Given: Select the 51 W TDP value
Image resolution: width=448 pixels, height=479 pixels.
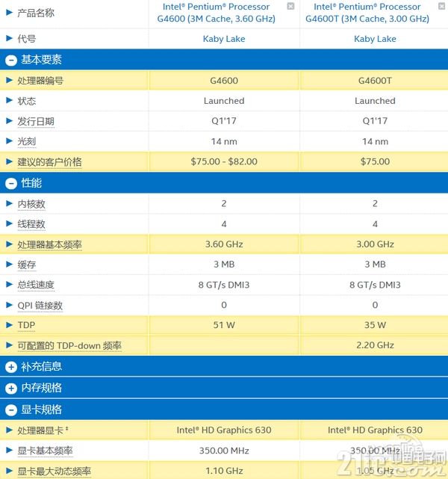Looking at the screenshot, I should [x=224, y=325].
